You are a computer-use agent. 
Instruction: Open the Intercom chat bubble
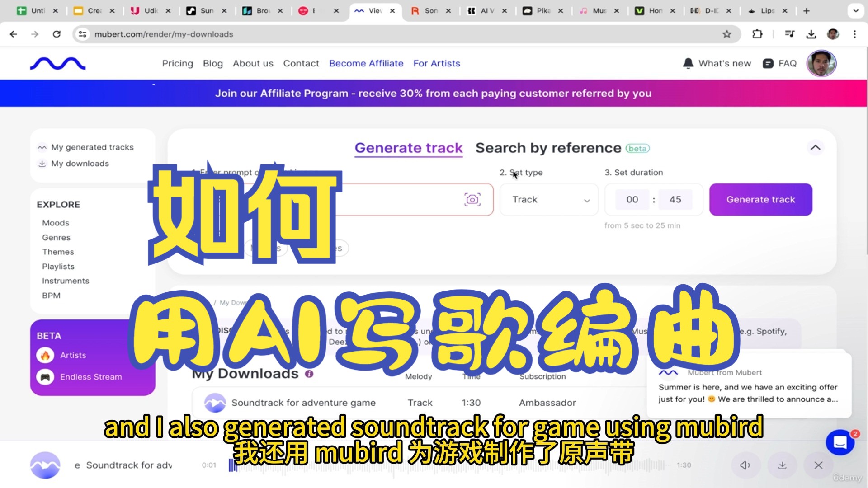coord(840,443)
